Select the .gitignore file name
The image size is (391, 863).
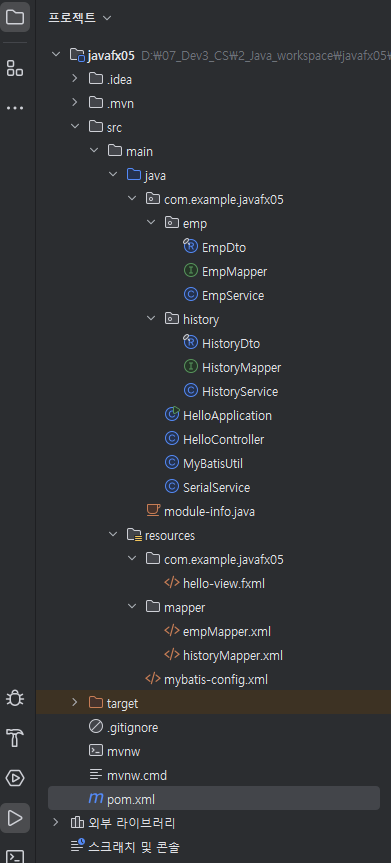pyautogui.click(x=132, y=728)
